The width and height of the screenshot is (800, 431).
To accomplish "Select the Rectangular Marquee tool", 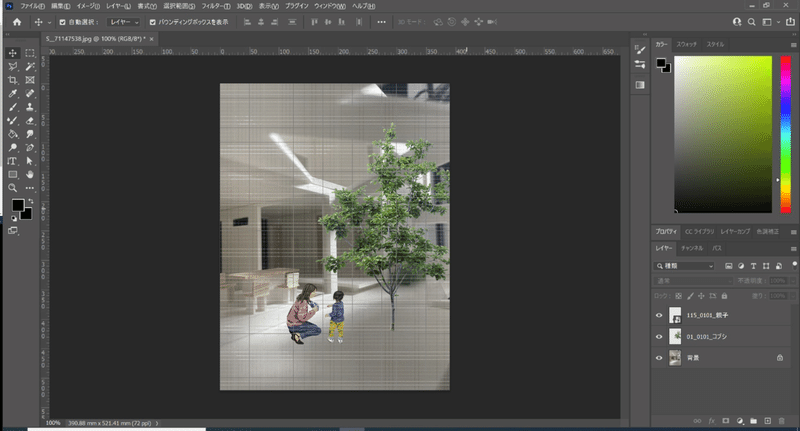I will click(x=30, y=53).
